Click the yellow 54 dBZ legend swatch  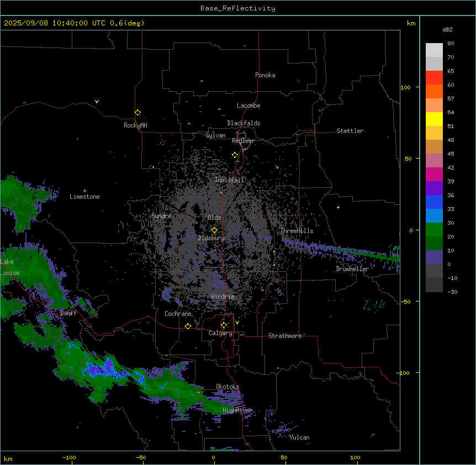click(x=434, y=119)
